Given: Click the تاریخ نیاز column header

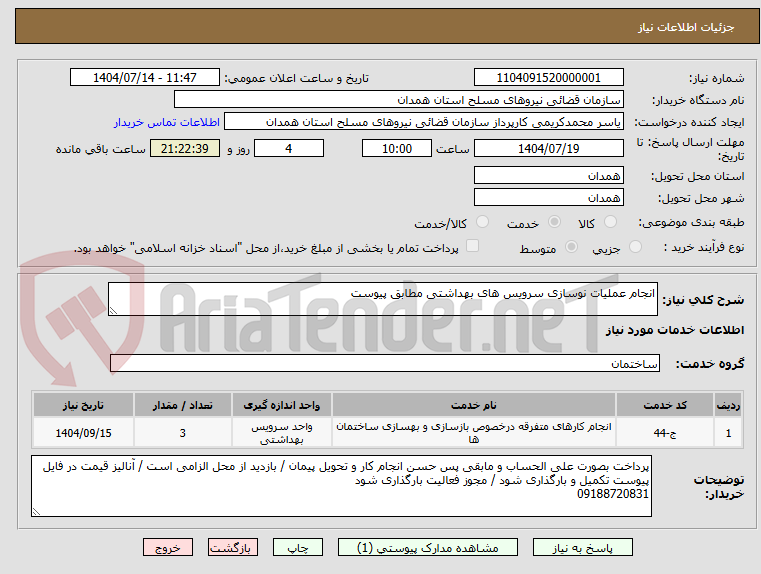Looking at the screenshot, I should point(83,405).
